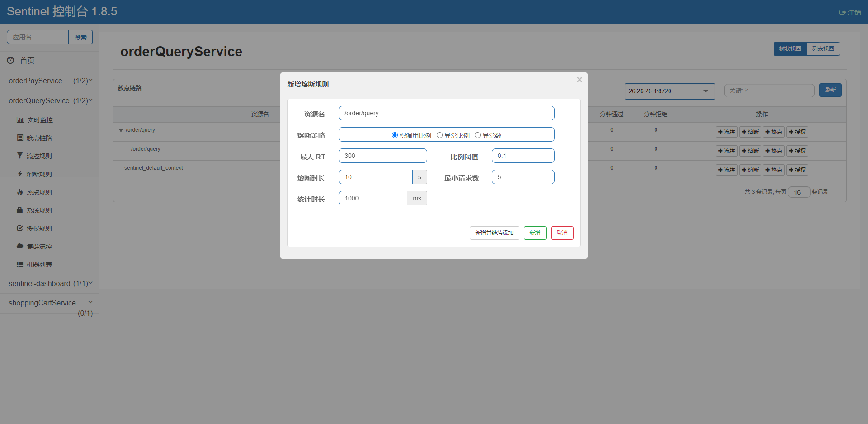
Task: Click the green 新增 button
Action: click(535, 233)
